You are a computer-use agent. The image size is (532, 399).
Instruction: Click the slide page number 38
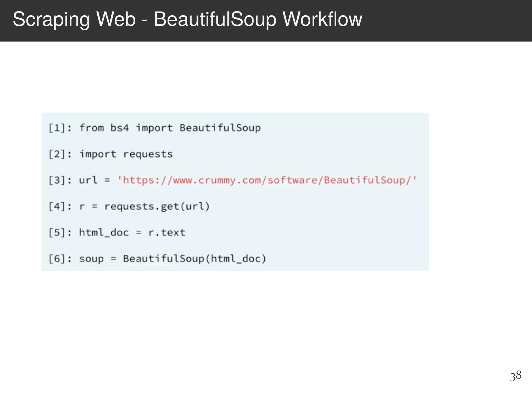coord(516,376)
